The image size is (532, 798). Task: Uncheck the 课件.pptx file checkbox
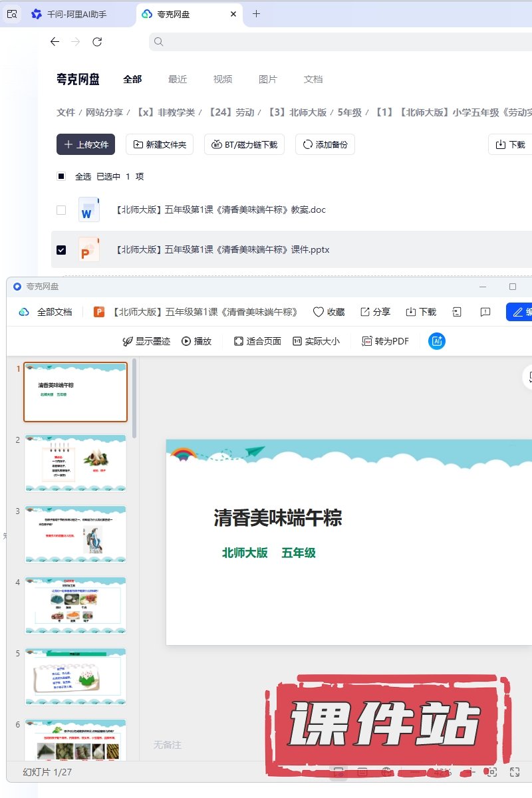point(61,250)
